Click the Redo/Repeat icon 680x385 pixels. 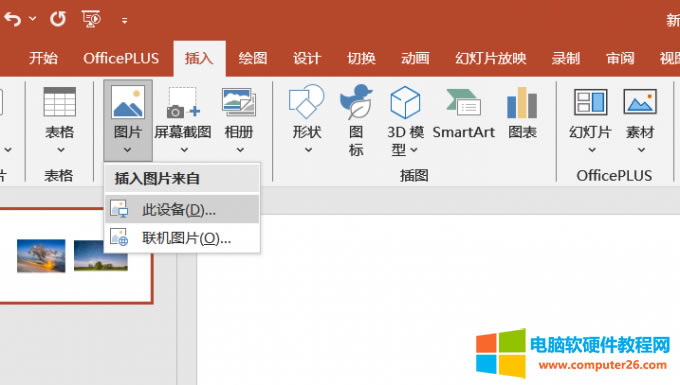click(x=58, y=19)
